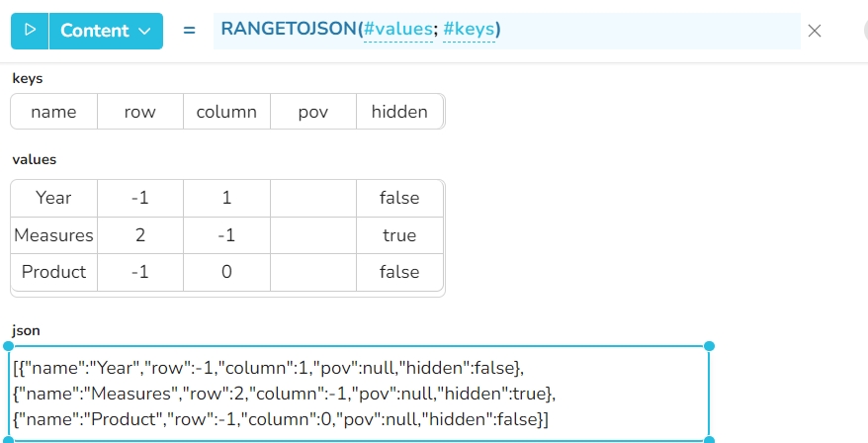This screenshot has width=868, height=443.
Task: Select the Measures cell in values table
Action: pos(53,235)
